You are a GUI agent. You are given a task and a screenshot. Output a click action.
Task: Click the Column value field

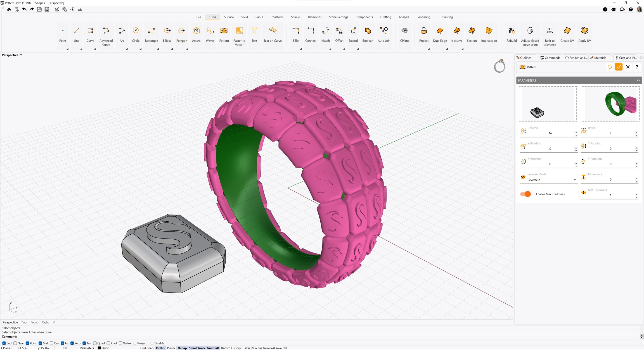[550, 133]
